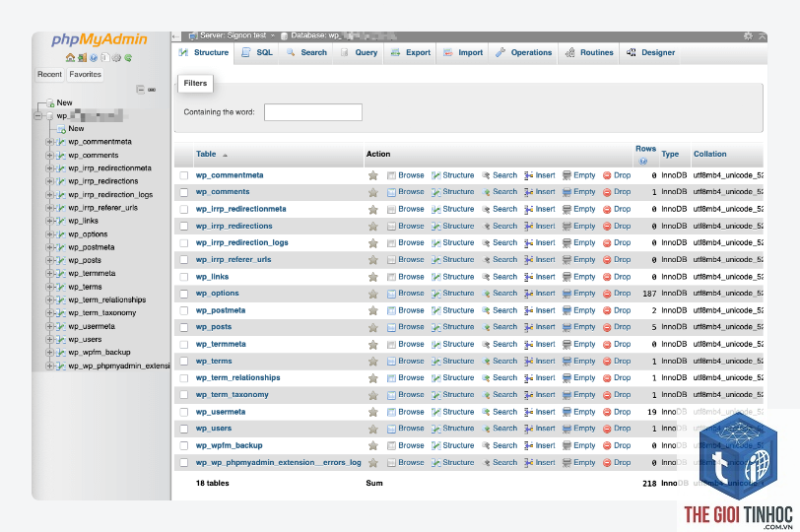The height and width of the screenshot is (532, 800).
Task: Expand wp_comments in the navigation tree
Action: (49, 155)
